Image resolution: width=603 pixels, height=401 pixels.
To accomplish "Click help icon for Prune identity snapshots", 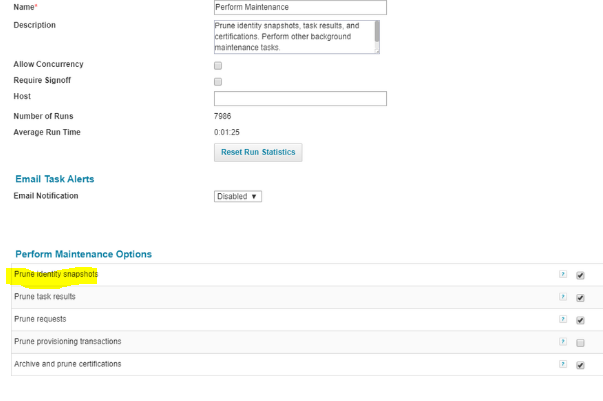I will (564, 275).
